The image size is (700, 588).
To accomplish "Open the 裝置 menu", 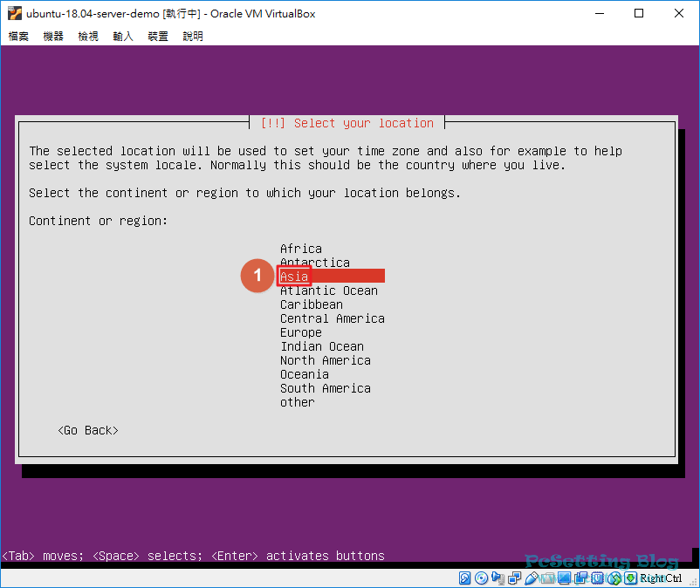I will (158, 36).
